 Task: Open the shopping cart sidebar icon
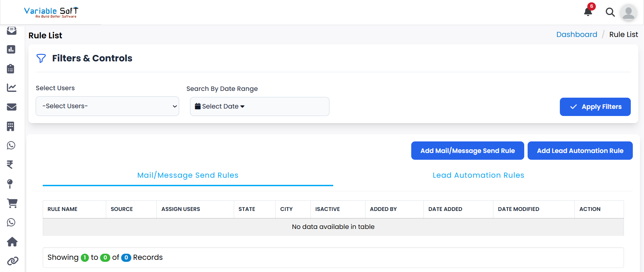(12, 203)
